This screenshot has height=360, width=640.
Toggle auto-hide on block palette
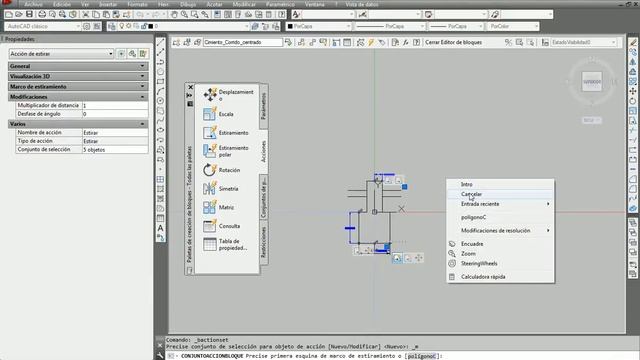click(x=190, y=96)
